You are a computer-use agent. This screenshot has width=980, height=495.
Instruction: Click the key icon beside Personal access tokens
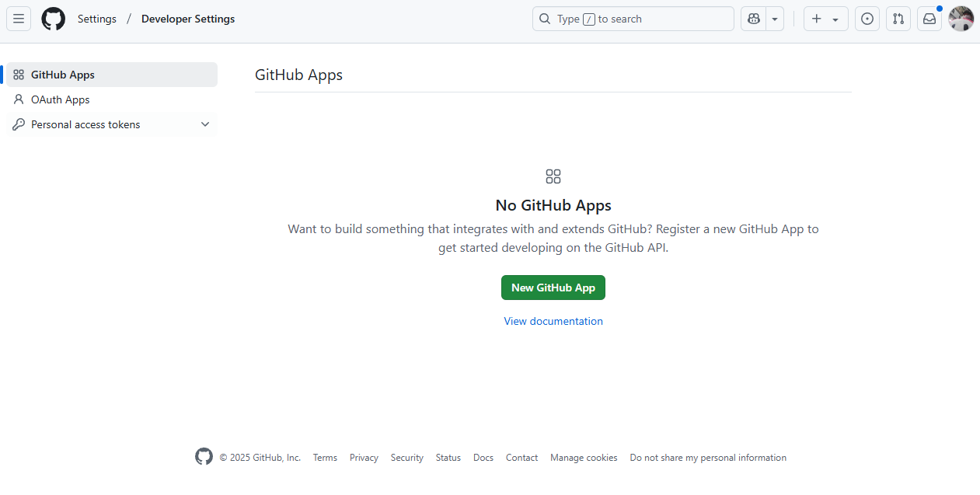pos(19,124)
